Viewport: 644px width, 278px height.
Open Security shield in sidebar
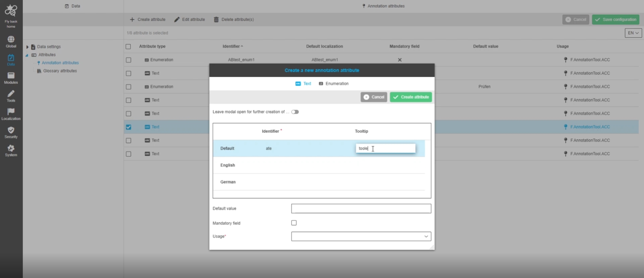(11, 132)
